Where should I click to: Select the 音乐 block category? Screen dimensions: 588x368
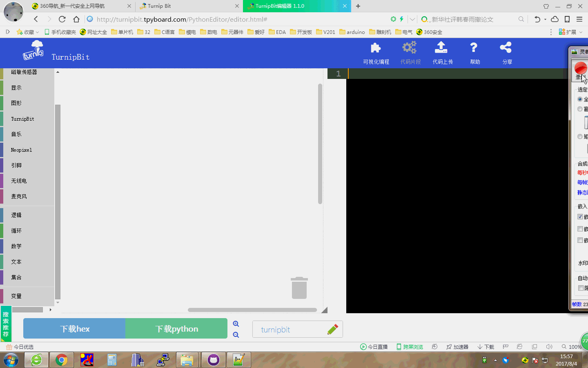coord(16,135)
